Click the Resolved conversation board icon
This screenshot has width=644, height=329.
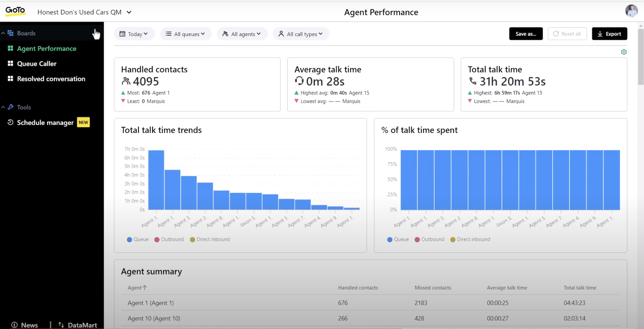(x=11, y=79)
